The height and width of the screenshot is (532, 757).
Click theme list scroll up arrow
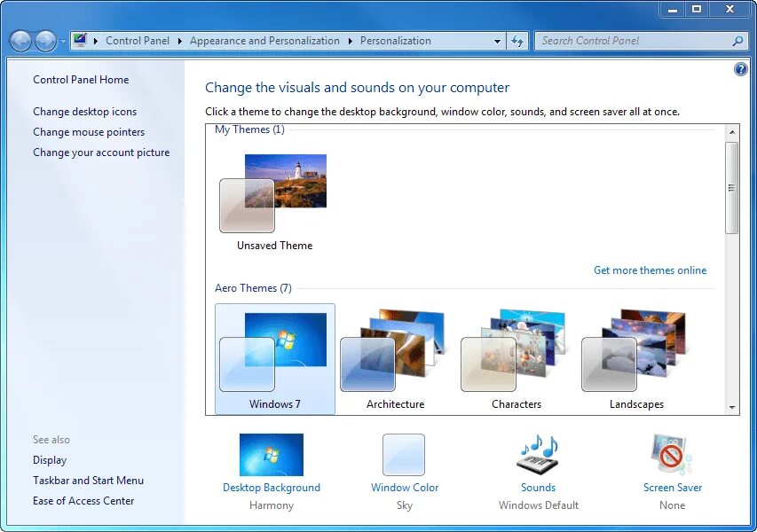click(x=732, y=132)
